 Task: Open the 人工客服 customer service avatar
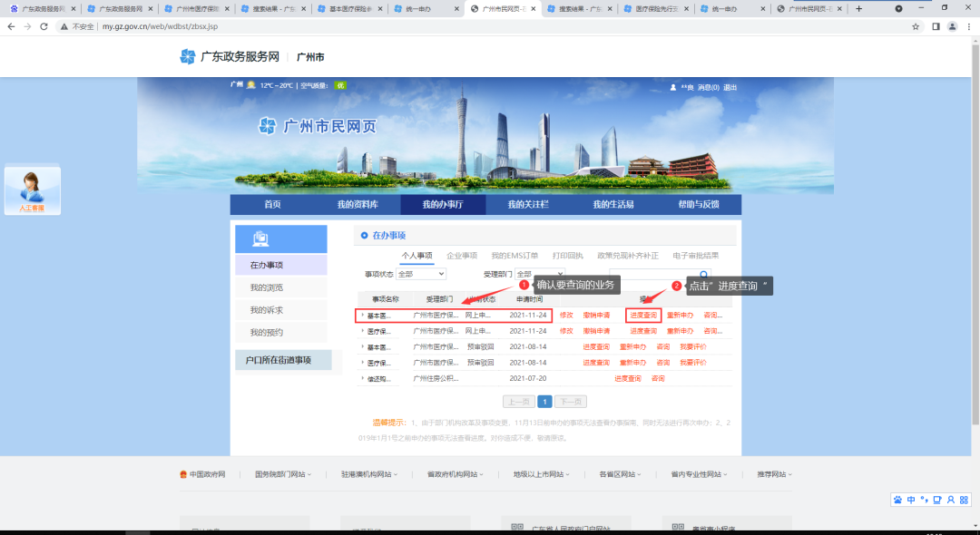(x=32, y=189)
